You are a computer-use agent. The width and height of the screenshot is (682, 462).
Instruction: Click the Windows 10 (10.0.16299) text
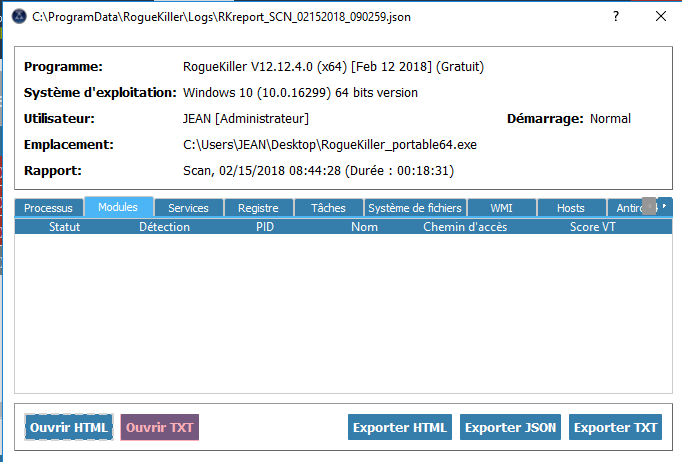(x=301, y=93)
